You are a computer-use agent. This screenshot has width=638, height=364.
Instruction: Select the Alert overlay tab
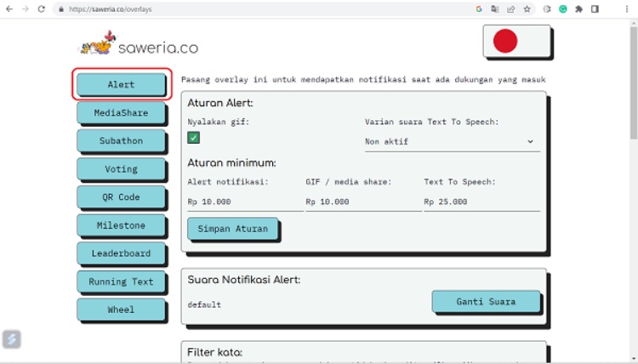(122, 84)
